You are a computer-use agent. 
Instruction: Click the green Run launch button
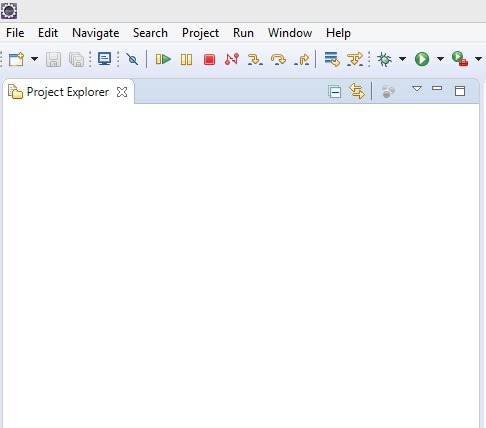[422, 59]
